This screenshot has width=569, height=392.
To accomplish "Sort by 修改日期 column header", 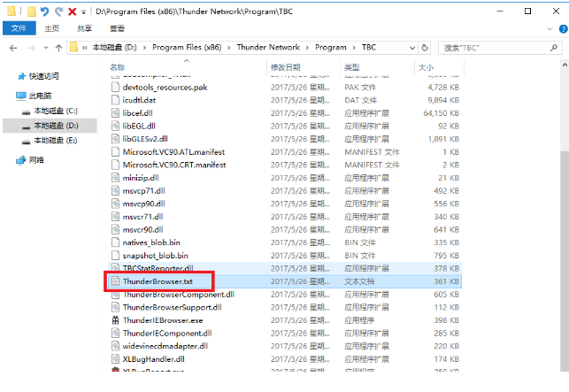I will point(286,67).
